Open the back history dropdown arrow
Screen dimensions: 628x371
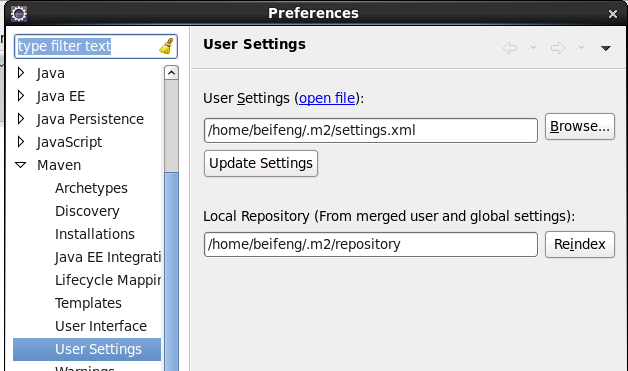click(533, 48)
